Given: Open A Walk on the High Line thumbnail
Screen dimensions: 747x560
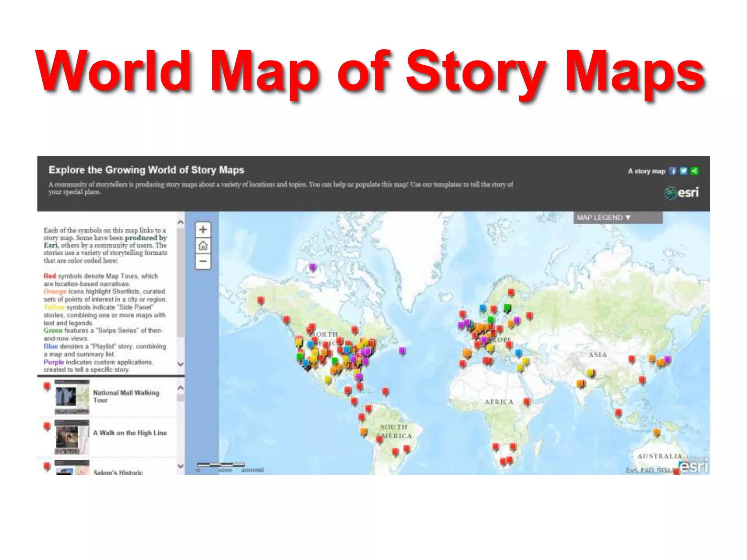Looking at the screenshot, I should (x=72, y=437).
